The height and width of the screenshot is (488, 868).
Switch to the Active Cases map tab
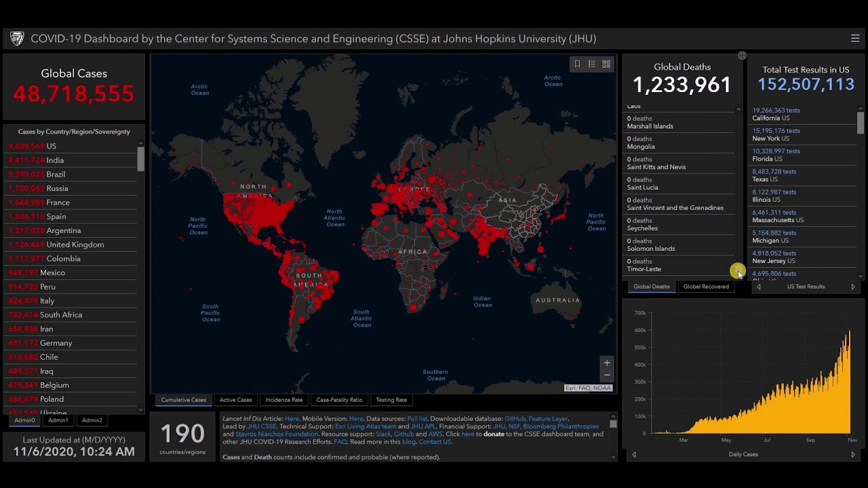pos(235,400)
